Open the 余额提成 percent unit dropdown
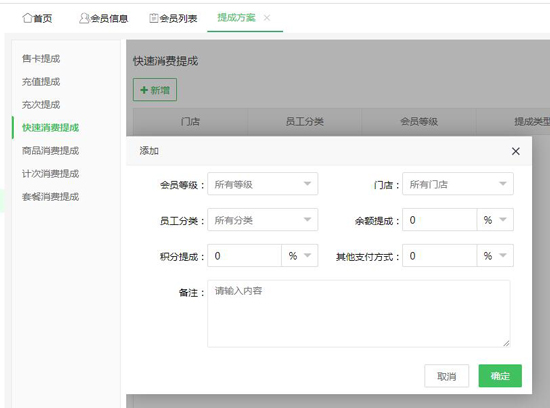 pos(495,220)
